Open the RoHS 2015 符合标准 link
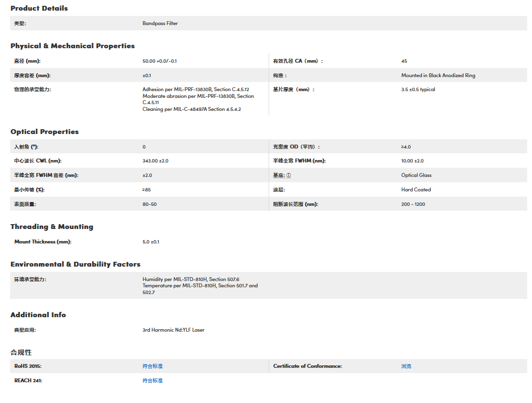Image resolution: width=532 pixels, height=403 pixels. [x=152, y=366]
